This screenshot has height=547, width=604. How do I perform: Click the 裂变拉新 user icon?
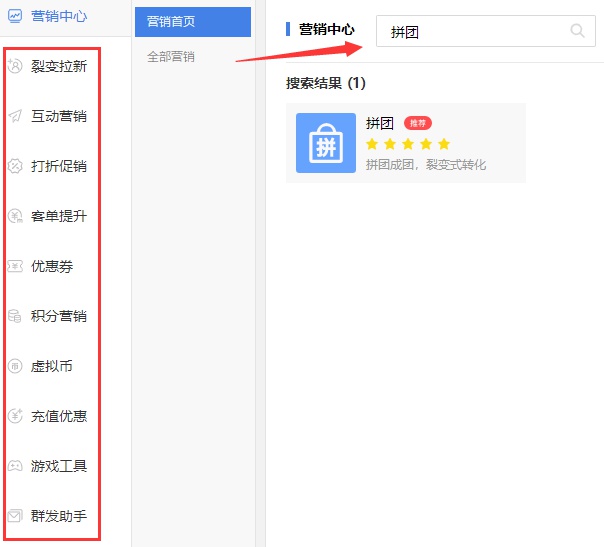tap(15, 66)
